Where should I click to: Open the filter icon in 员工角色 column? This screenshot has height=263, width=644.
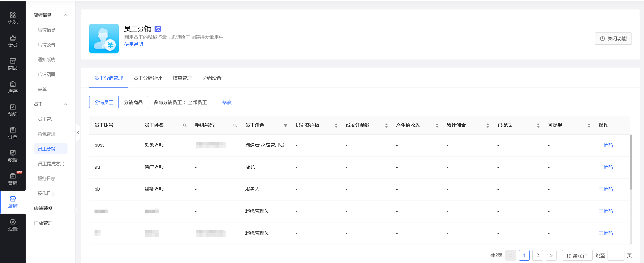[286, 125]
